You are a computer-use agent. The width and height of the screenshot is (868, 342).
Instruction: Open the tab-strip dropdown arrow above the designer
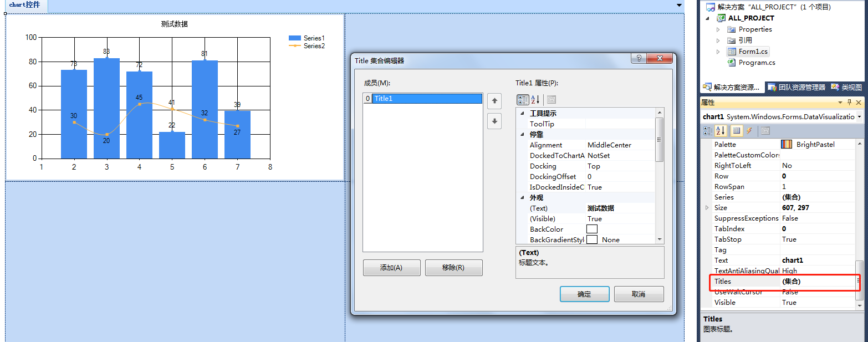(x=680, y=5)
